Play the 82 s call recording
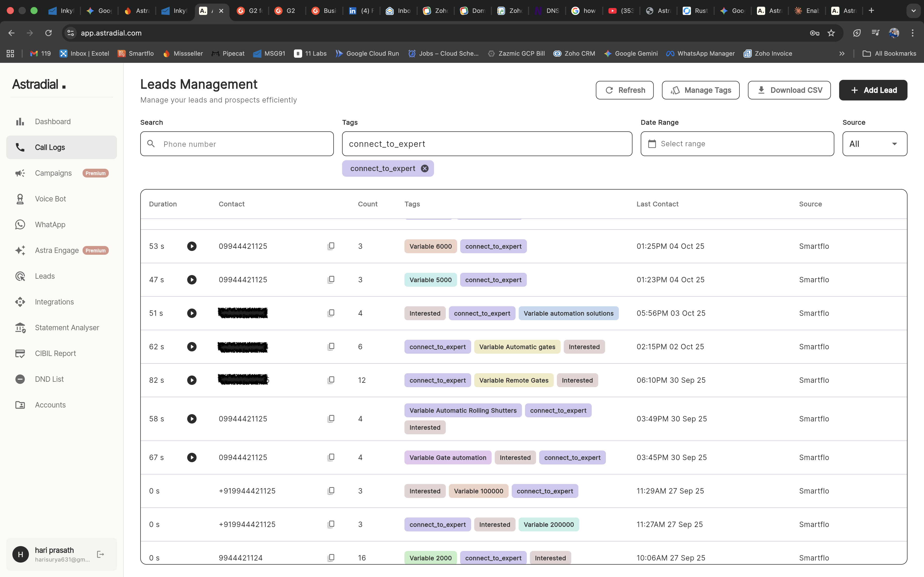Screen dimensions: 924x577 [192, 380]
